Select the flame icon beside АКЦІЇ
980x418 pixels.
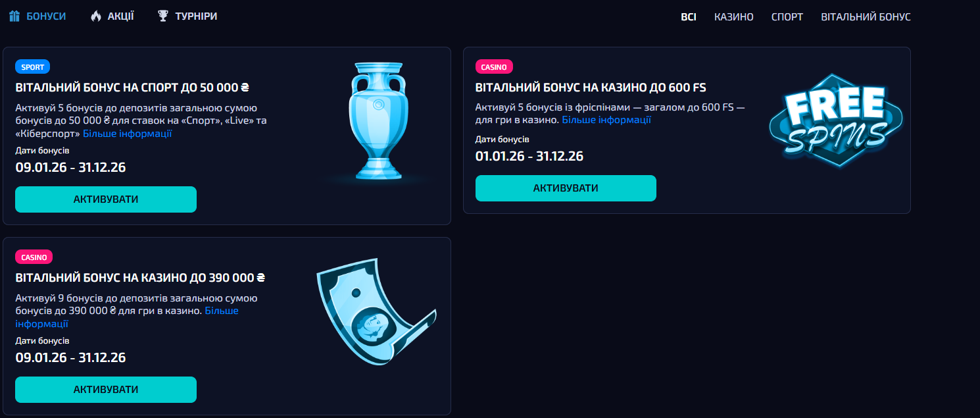97,15
